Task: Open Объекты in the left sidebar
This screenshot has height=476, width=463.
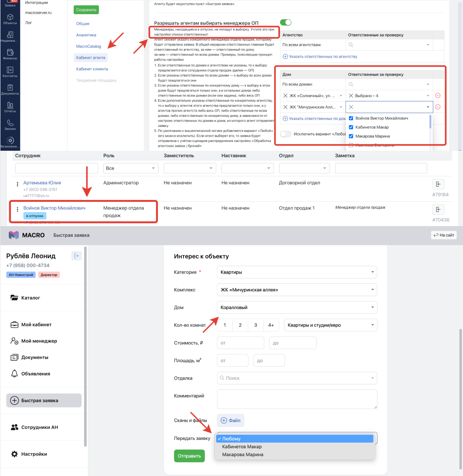Action: (10, 19)
